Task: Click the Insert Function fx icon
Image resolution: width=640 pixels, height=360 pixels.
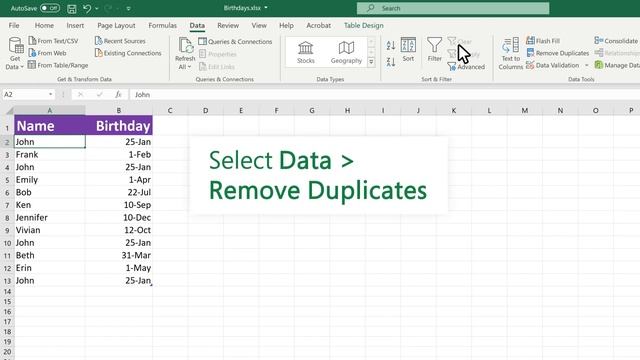Action: [118, 94]
